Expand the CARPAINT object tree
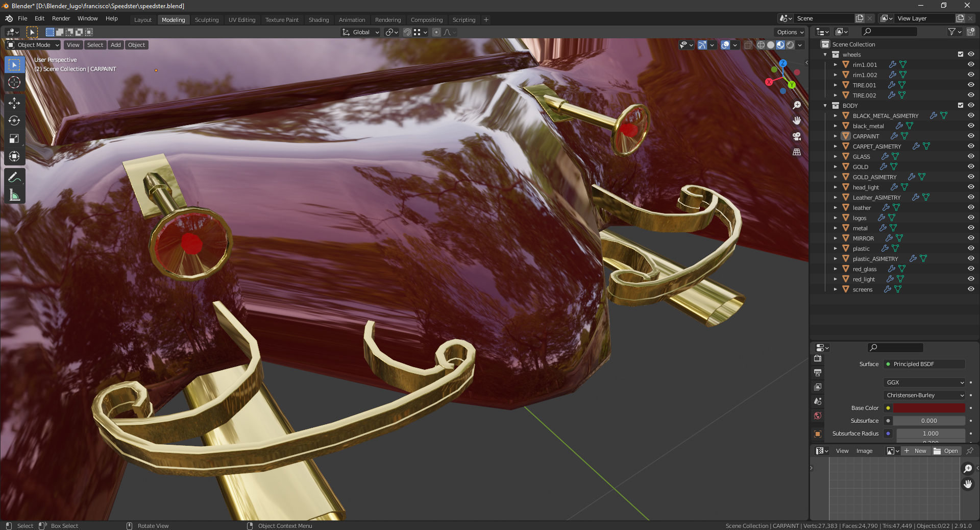 pos(836,136)
